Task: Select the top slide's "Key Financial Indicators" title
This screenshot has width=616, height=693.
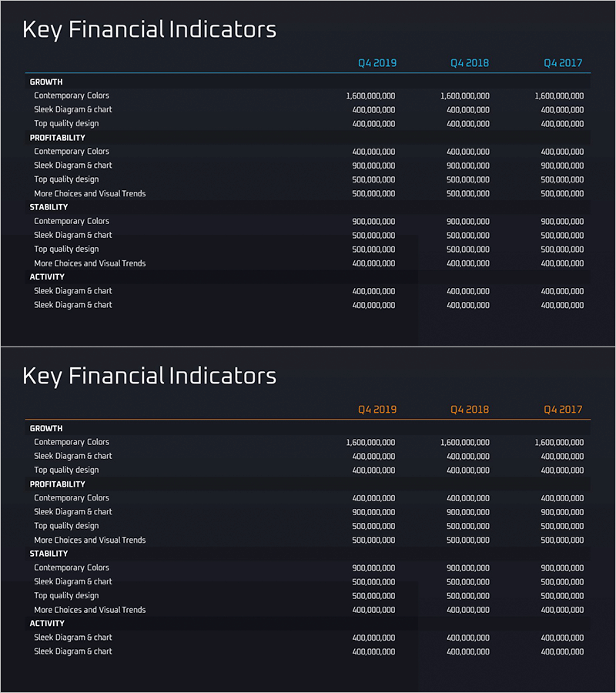Action: click(x=149, y=30)
